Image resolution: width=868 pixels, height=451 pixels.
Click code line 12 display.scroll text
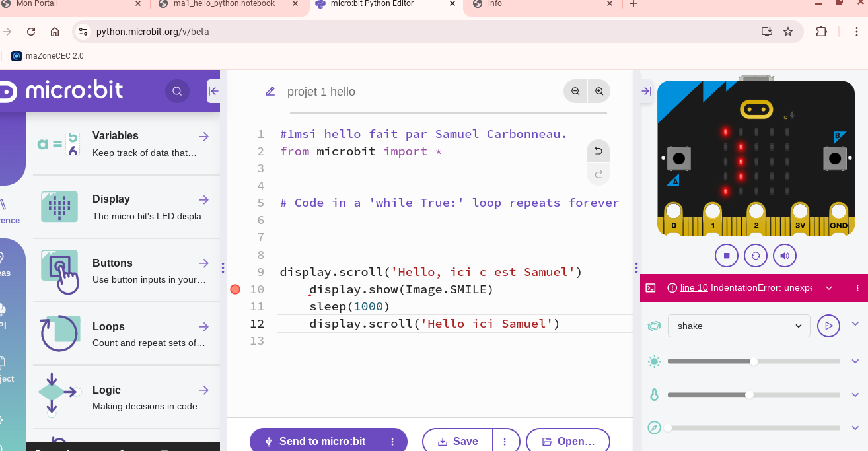[x=435, y=324]
